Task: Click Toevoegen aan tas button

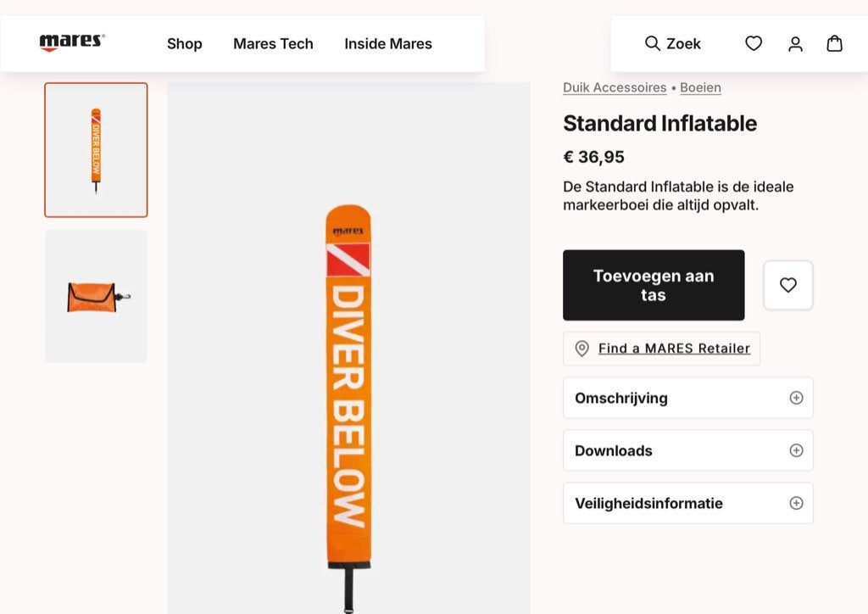Action: point(654,285)
